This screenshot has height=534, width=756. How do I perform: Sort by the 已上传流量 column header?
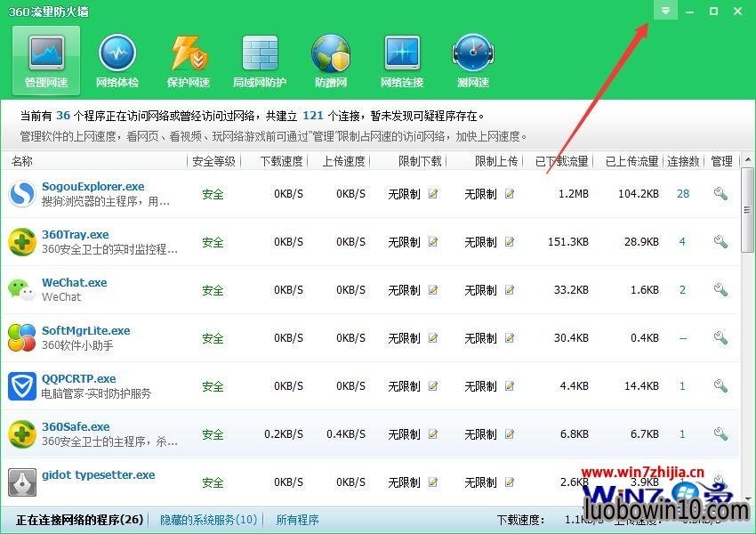tap(632, 161)
